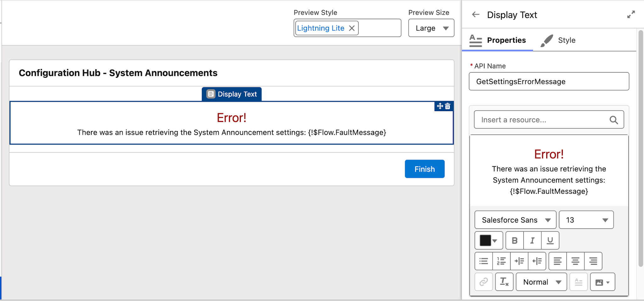Click the insert link icon
This screenshot has height=301, width=644.
coord(484,282)
